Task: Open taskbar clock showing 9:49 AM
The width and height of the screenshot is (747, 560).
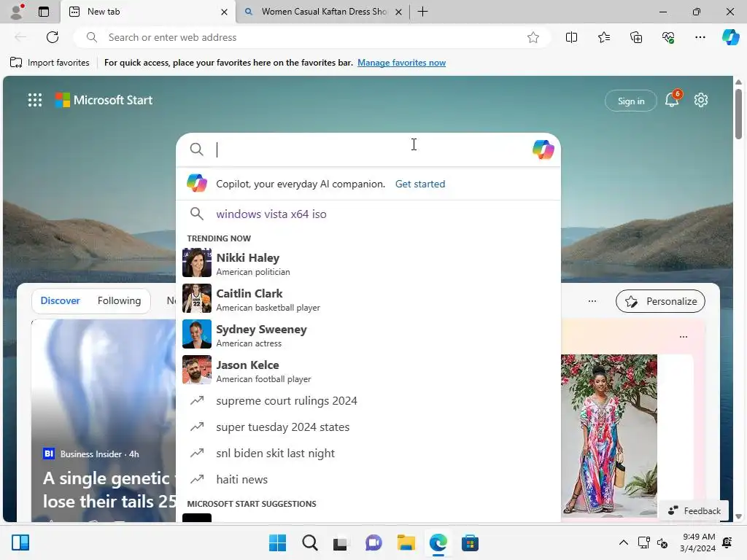Action: pos(698,542)
